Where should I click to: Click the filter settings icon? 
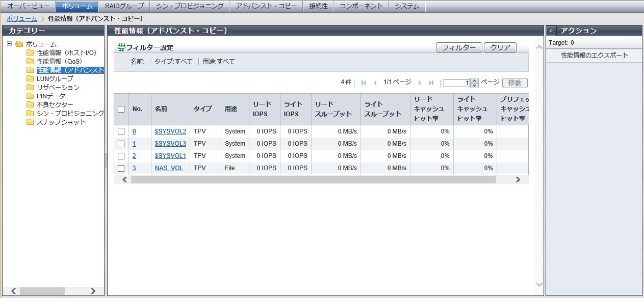click(x=121, y=47)
